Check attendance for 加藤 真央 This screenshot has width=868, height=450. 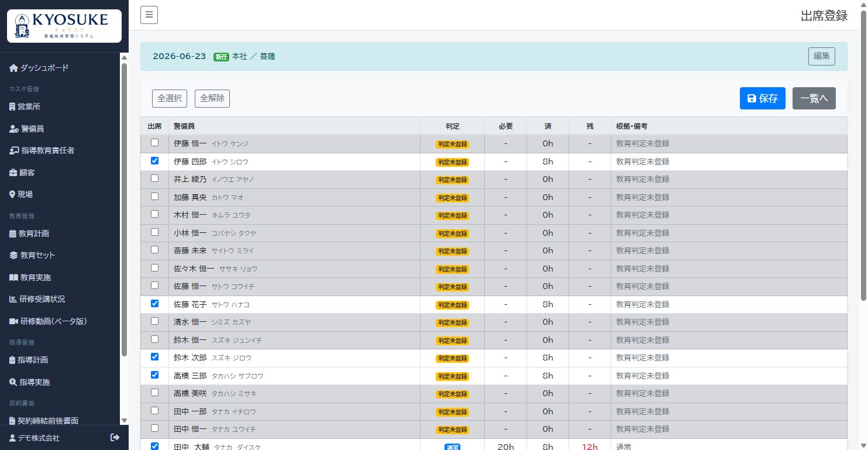[x=154, y=196]
